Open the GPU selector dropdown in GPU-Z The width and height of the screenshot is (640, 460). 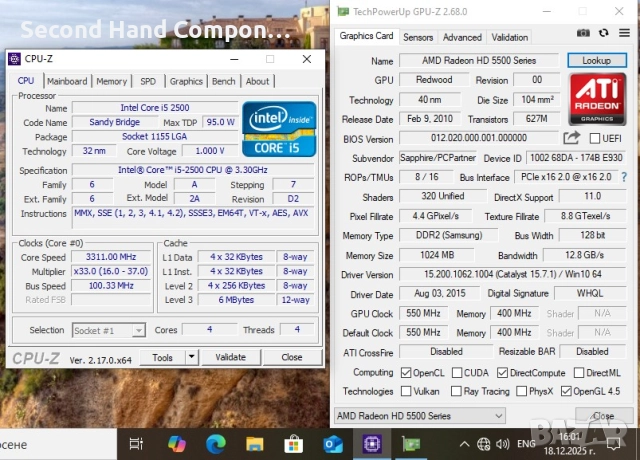[420, 416]
